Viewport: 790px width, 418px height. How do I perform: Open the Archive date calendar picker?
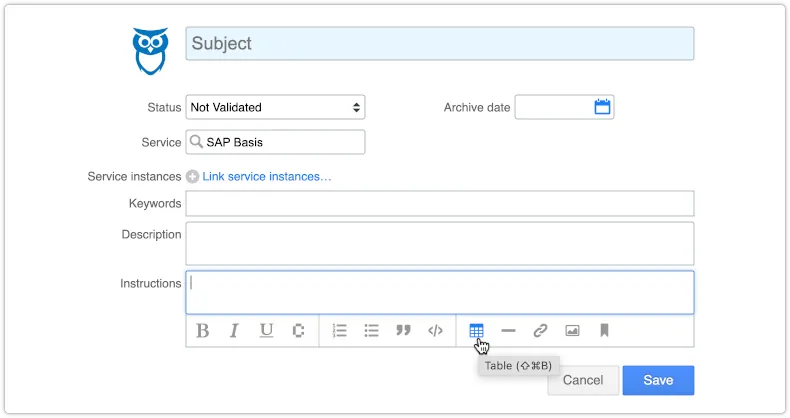(x=602, y=107)
